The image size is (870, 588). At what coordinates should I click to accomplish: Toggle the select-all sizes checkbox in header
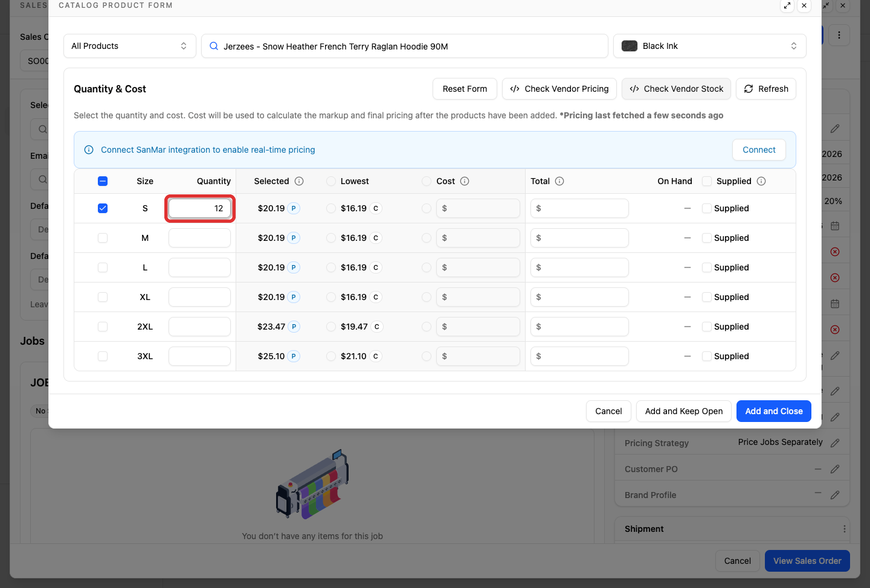tap(103, 181)
